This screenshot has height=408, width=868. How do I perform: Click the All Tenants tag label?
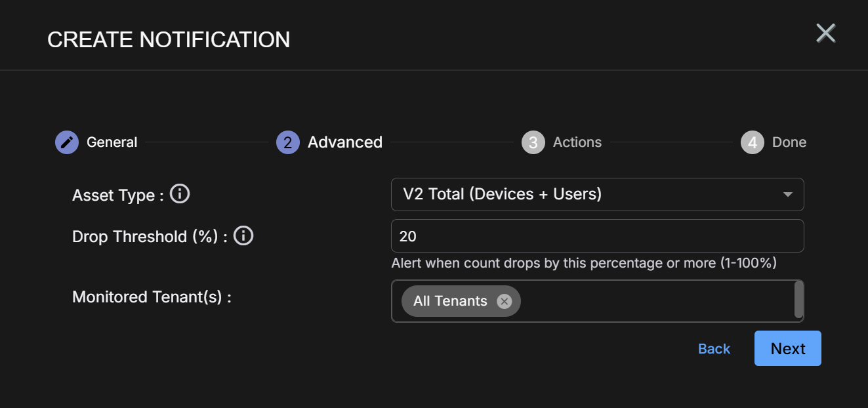coord(450,301)
